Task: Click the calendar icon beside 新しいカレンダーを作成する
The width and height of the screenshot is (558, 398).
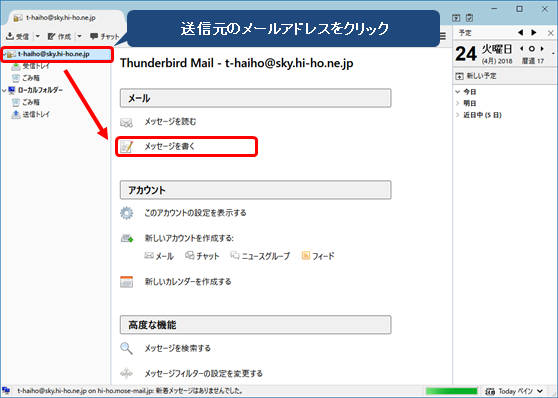Action: point(126,282)
